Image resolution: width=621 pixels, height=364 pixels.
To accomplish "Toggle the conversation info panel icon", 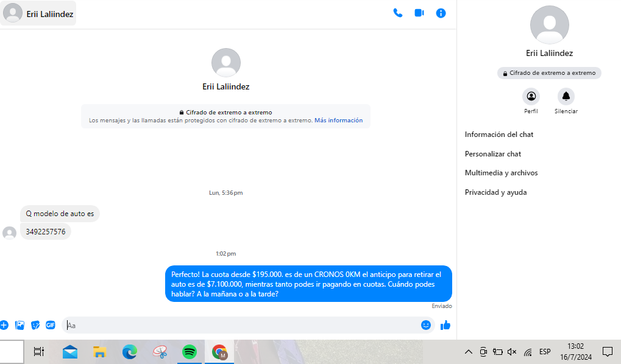I will point(441,13).
